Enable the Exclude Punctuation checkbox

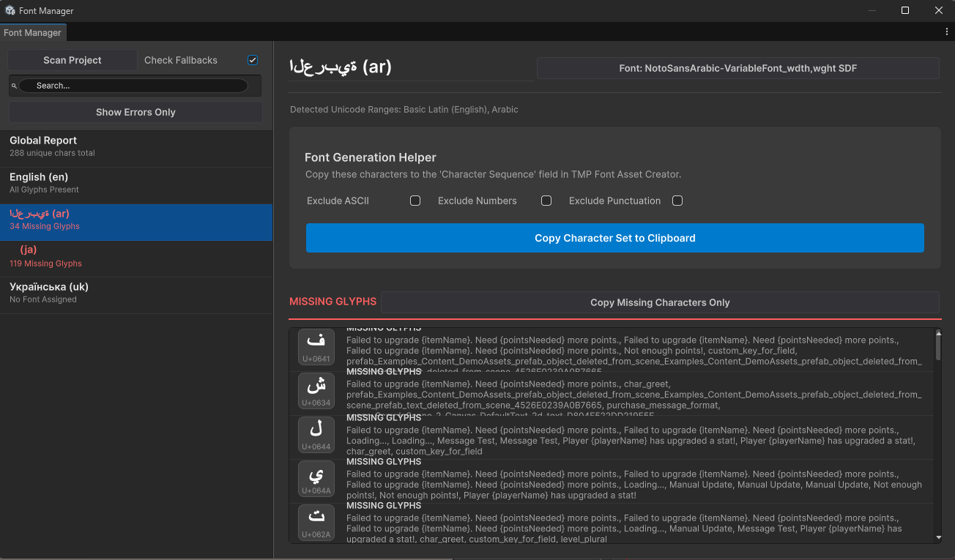pyautogui.click(x=677, y=201)
